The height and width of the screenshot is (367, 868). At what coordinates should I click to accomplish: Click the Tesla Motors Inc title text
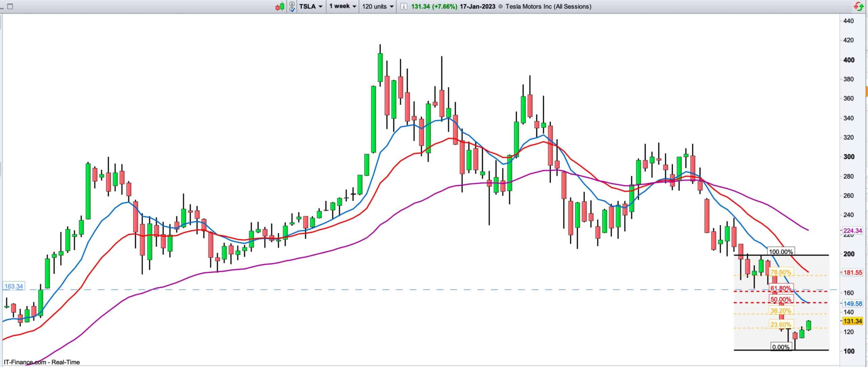[x=548, y=6]
